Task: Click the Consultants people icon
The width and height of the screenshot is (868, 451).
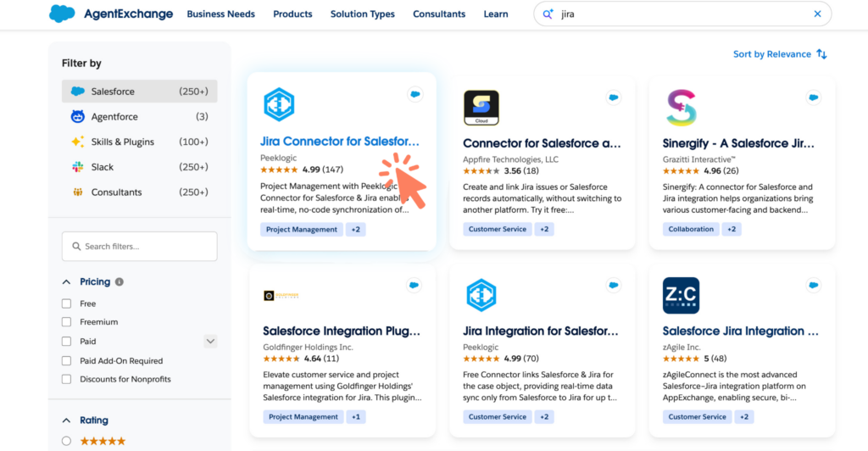Action: click(x=77, y=192)
